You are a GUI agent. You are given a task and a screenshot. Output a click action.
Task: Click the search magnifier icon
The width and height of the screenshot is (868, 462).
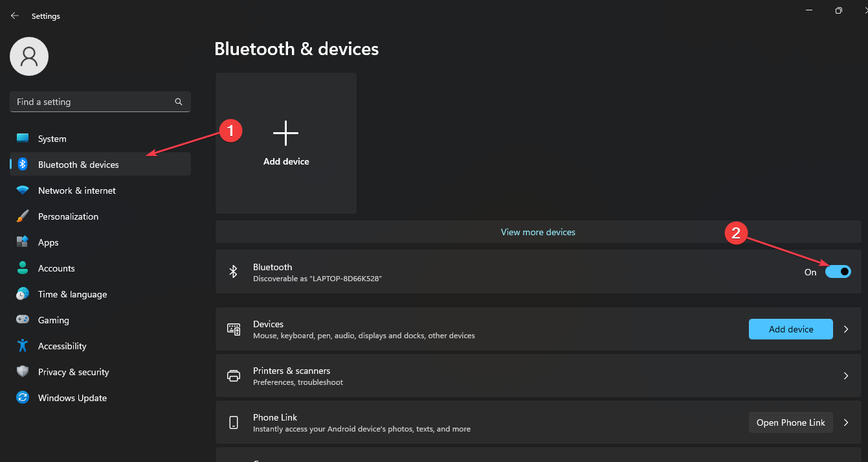(179, 102)
